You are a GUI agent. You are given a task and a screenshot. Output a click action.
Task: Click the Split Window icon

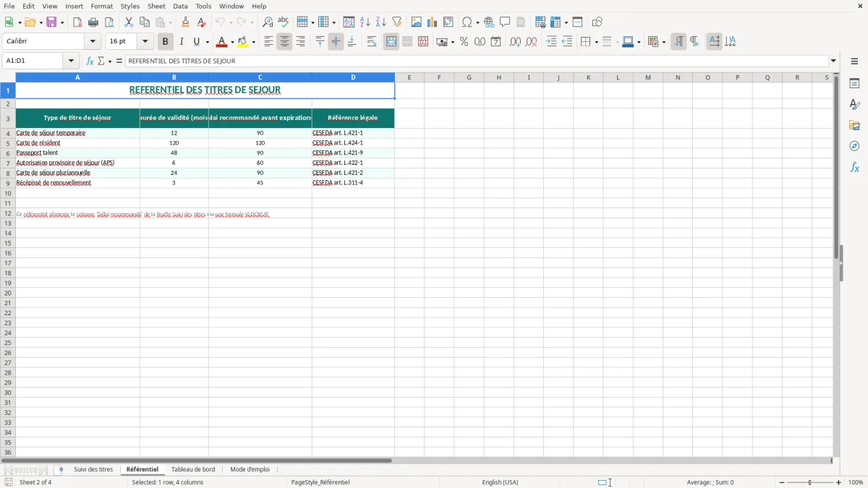pyautogui.click(x=577, y=22)
